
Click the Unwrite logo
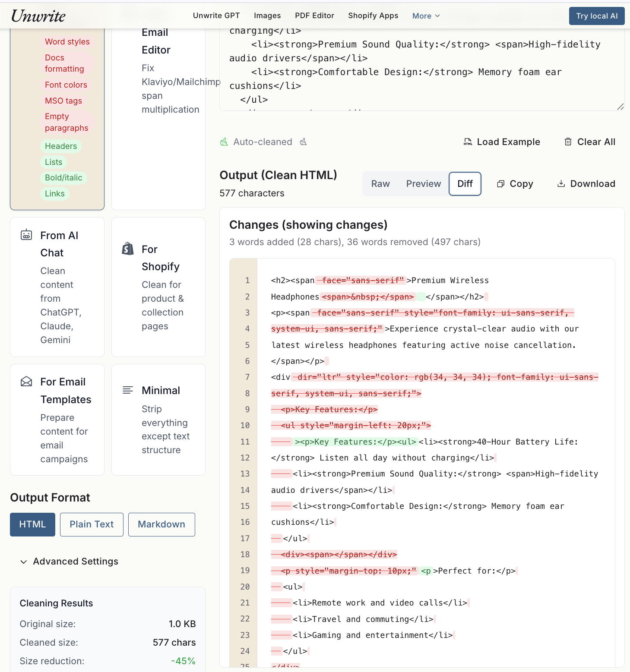click(x=38, y=16)
